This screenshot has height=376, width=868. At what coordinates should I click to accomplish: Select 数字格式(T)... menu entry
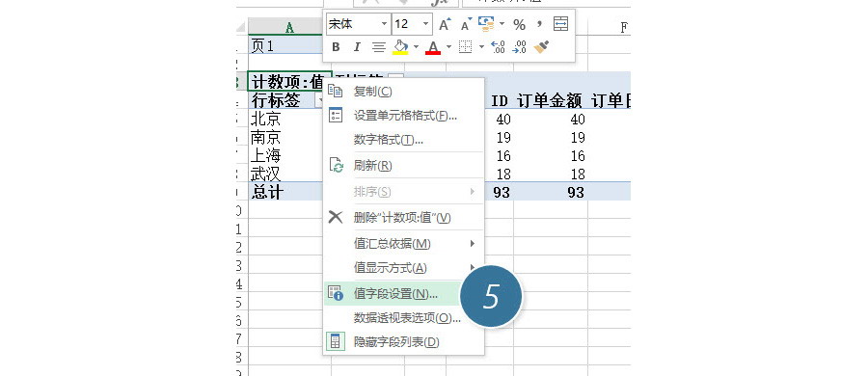403,140
